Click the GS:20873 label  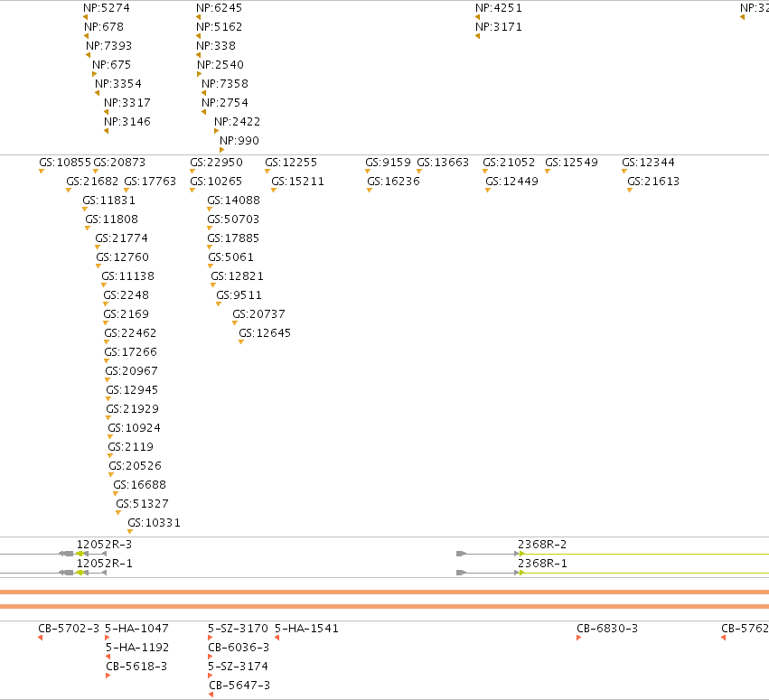pos(119,163)
